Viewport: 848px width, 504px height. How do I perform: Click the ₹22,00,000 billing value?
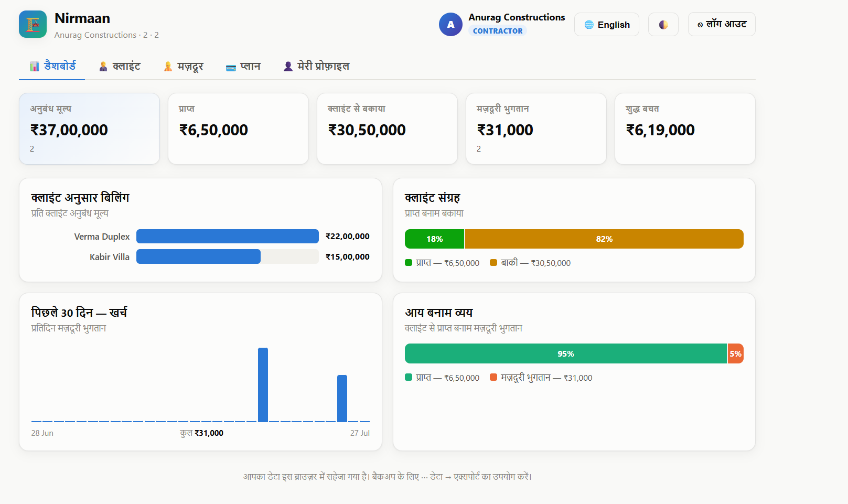pyautogui.click(x=347, y=237)
